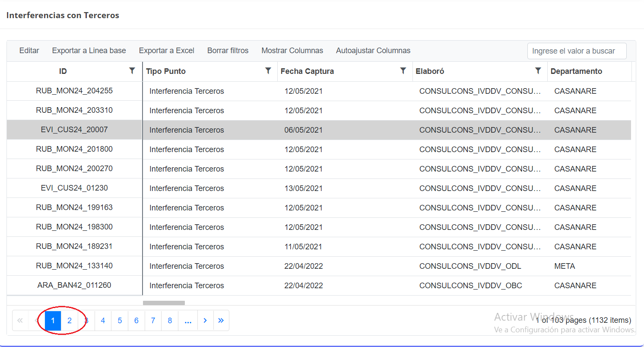Open the Tipo Punto column filter icon
This screenshot has height=347, width=644.
(268, 71)
